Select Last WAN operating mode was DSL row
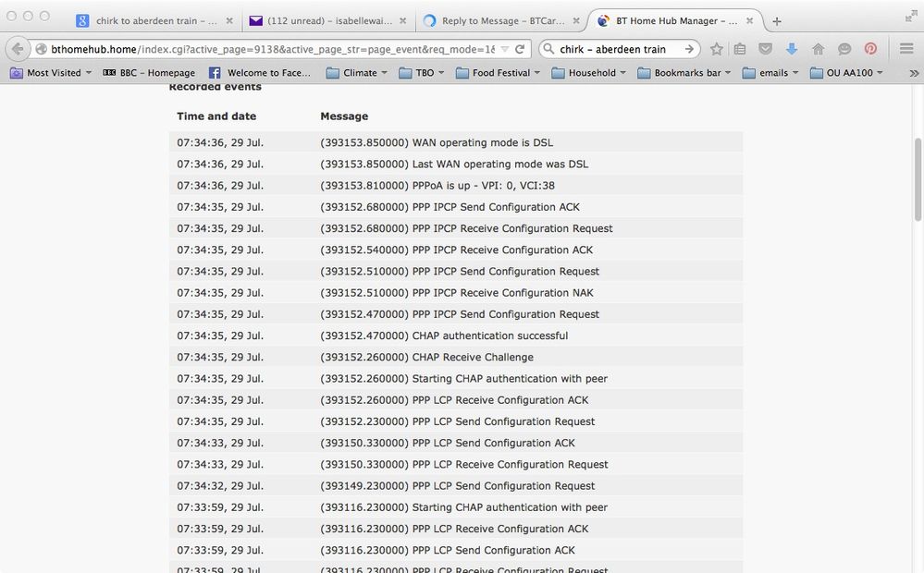 tap(456, 164)
